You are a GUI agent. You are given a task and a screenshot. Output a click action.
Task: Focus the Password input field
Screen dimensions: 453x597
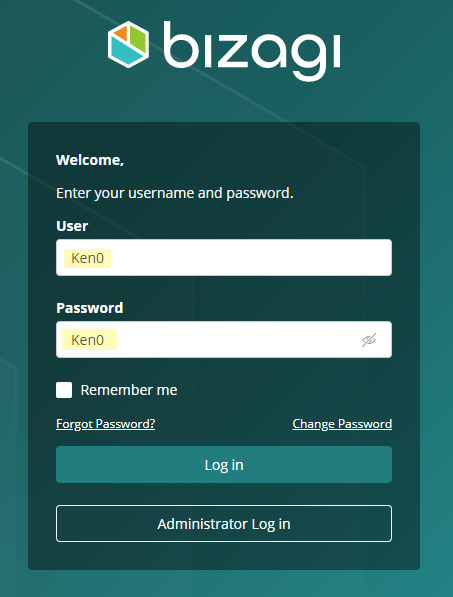[x=224, y=340]
